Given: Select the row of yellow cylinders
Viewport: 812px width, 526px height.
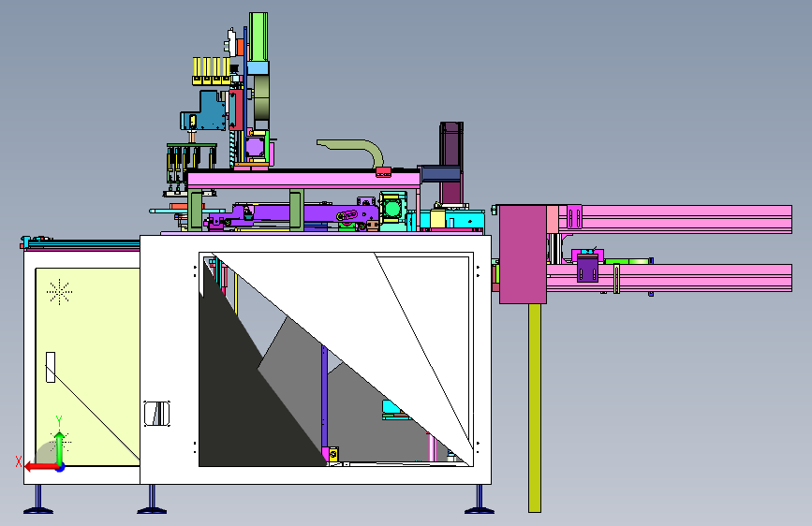Looking at the screenshot, I should click(211, 71).
